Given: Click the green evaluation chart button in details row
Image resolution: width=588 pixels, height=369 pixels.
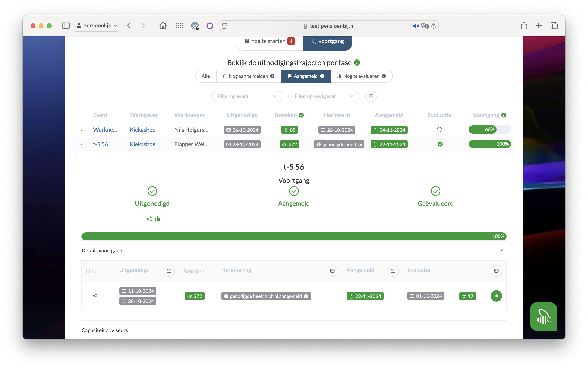Looking at the screenshot, I should click(496, 296).
